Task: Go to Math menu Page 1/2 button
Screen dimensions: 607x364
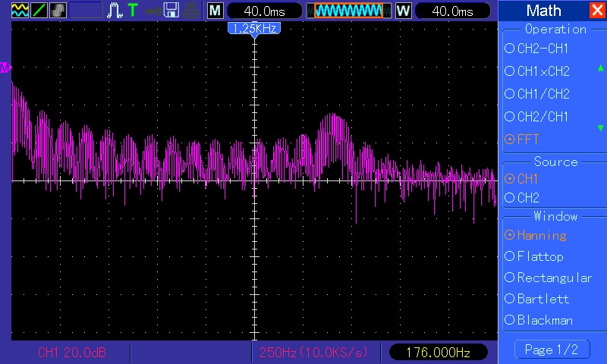Action: pyautogui.click(x=552, y=350)
